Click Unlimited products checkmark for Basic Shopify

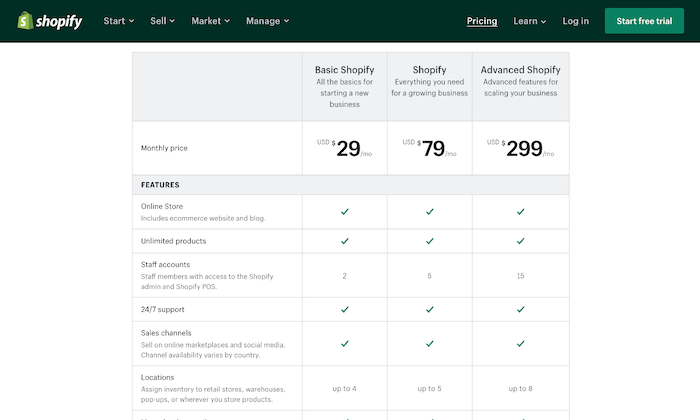click(344, 241)
